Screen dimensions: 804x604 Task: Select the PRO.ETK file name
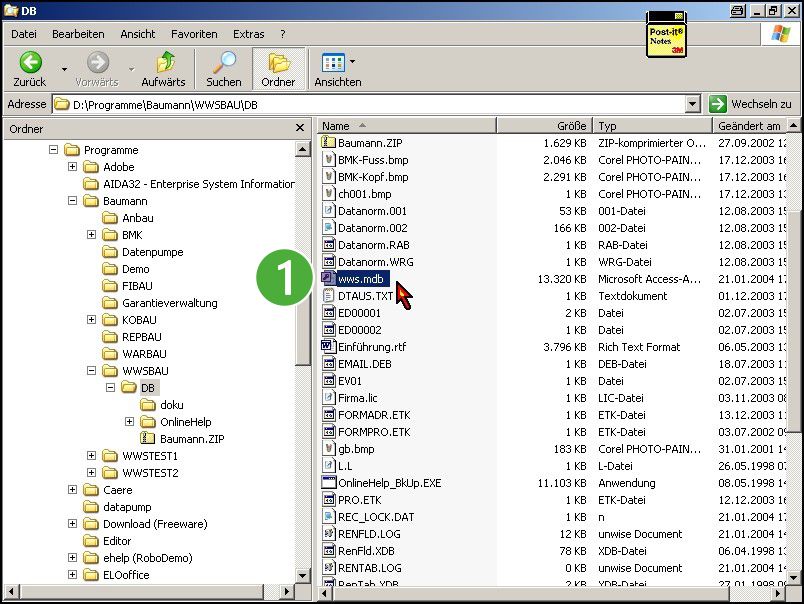pos(359,500)
